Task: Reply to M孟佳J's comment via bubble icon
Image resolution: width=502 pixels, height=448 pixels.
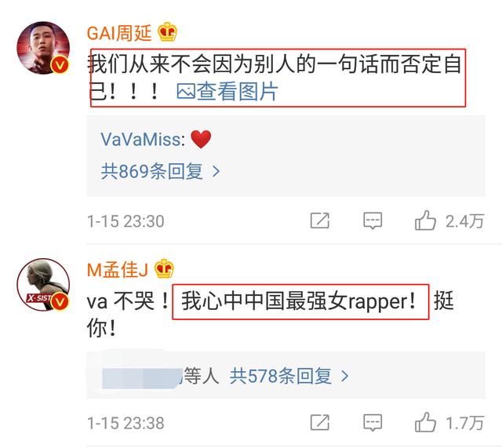Action: pyautogui.click(x=373, y=422)
